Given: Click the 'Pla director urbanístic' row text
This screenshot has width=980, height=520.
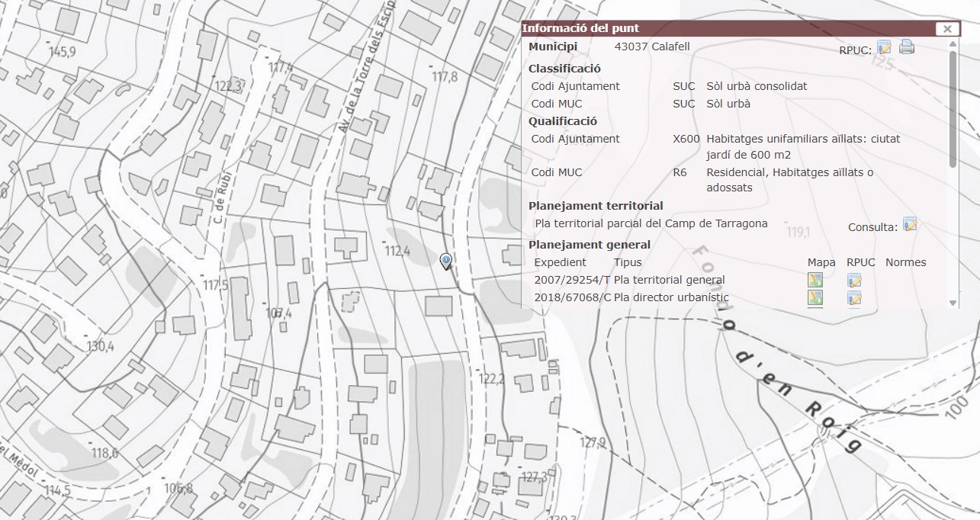Looking at the screenshot, I should coord(671,297).
